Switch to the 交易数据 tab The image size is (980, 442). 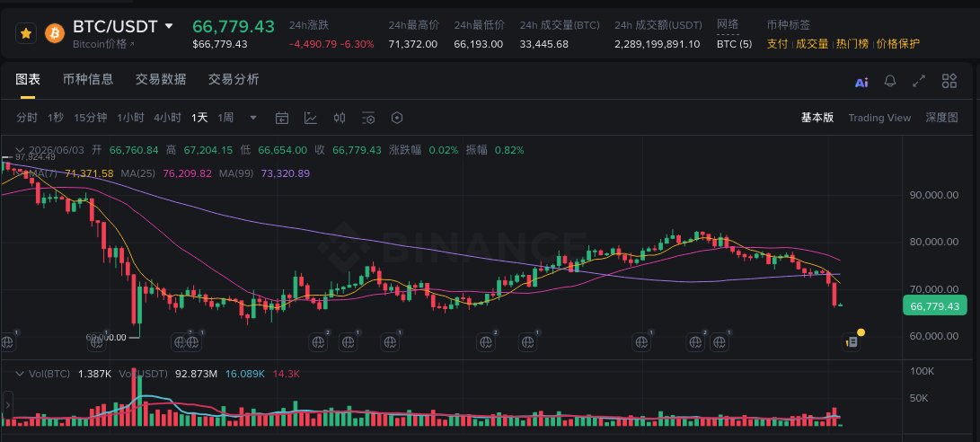click(161, 79)
